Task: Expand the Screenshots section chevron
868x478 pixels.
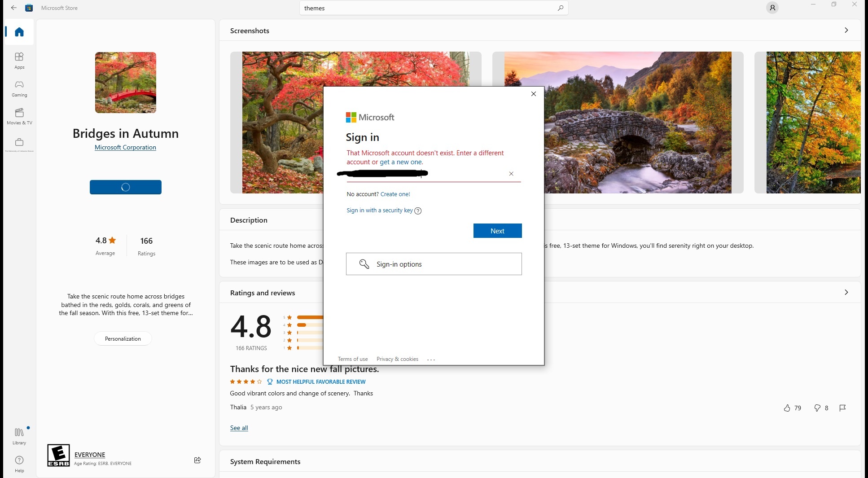Action: pyautogui.click(x=846, y=30)
